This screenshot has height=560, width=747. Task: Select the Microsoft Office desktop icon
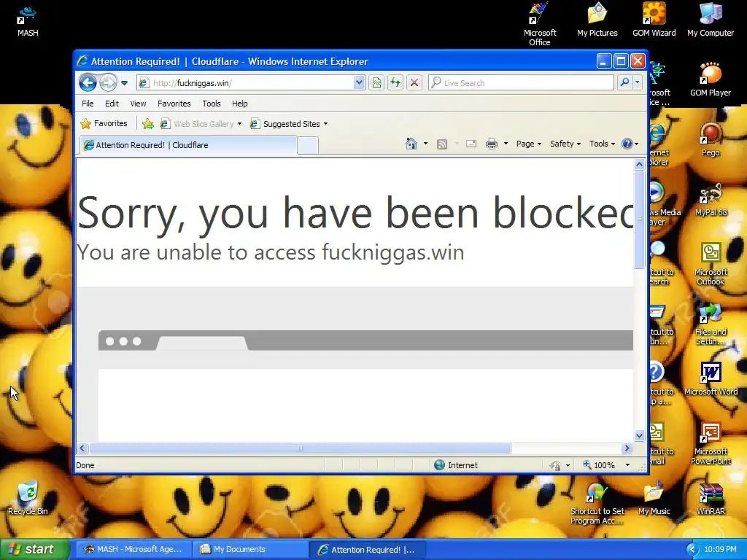tap(540, 25)
